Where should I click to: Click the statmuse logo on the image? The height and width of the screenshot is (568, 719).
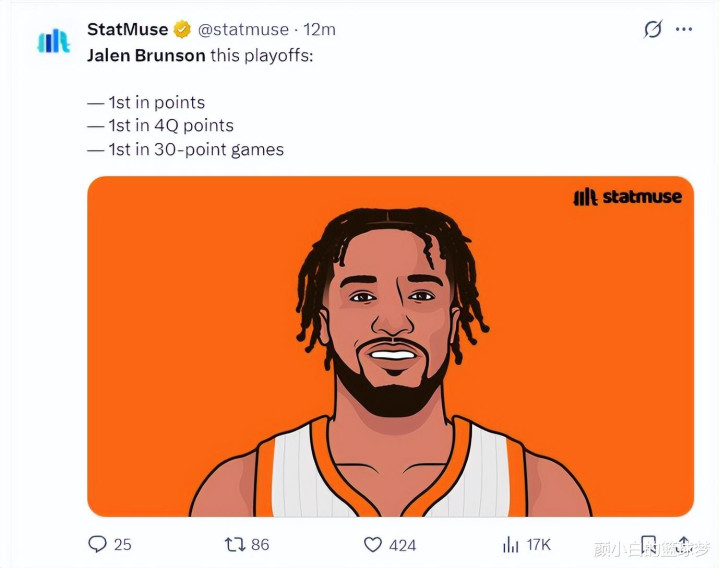pos(627,197)
